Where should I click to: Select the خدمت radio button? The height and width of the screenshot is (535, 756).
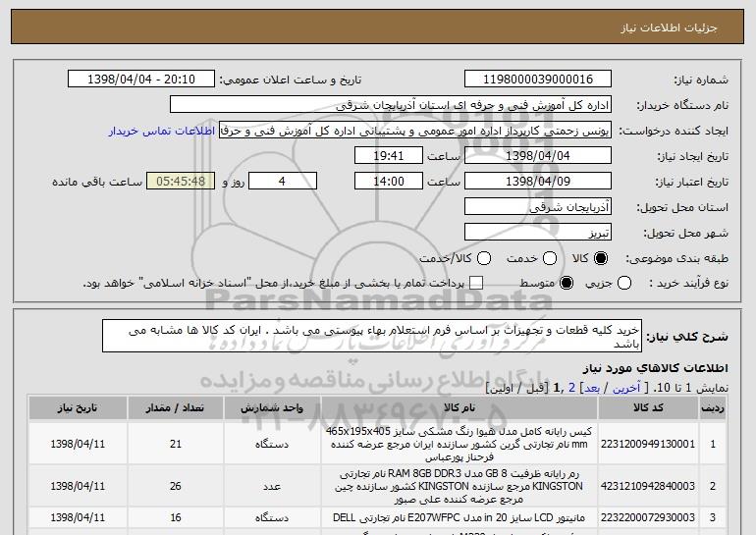(x=550, y=259)
